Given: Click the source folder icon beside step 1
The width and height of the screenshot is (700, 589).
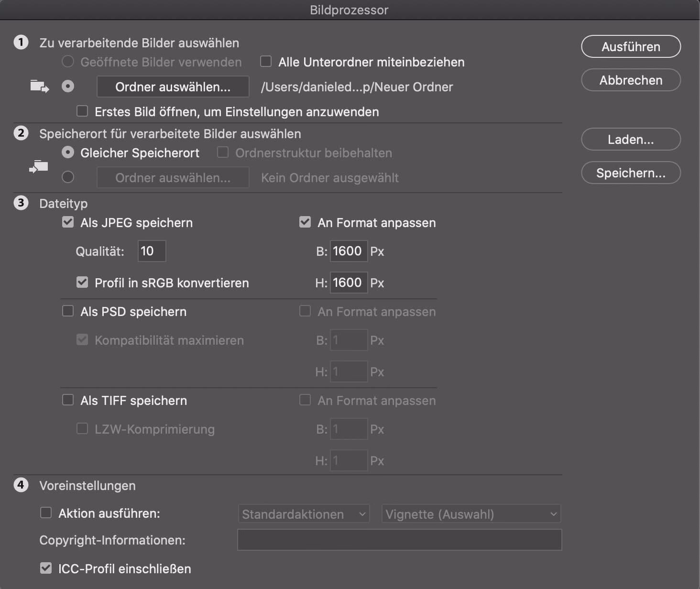Looking at the screenshot, I should [x=38, y=86].
